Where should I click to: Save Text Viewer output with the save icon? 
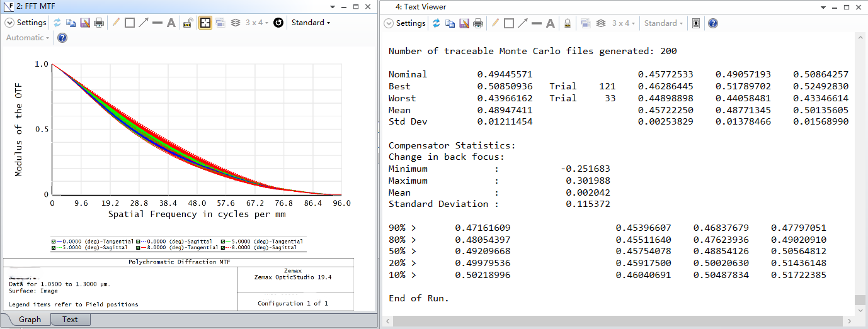click(464, 23)
